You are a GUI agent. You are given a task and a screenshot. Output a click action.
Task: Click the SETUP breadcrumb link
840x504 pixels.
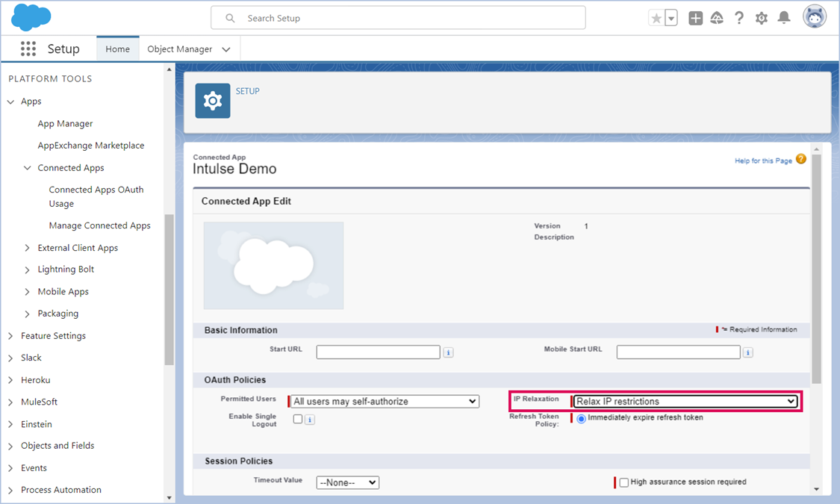[247, 91]
